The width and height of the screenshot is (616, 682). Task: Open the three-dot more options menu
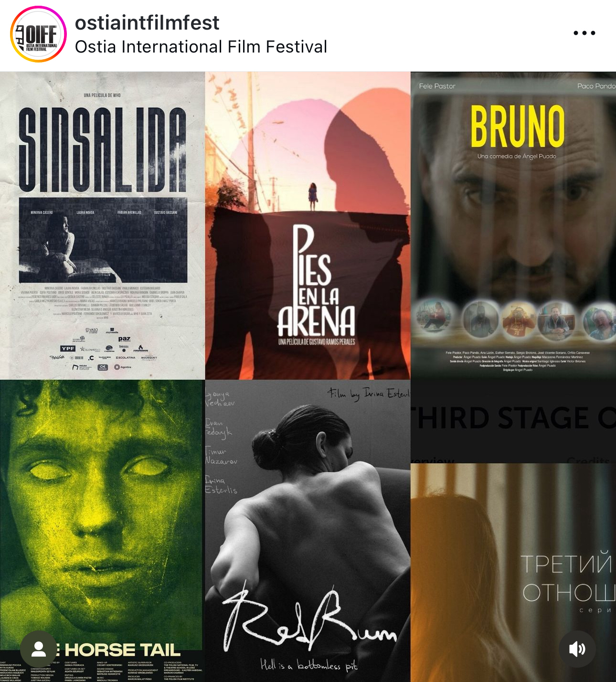pyautogui.click(x=584, y=33)
